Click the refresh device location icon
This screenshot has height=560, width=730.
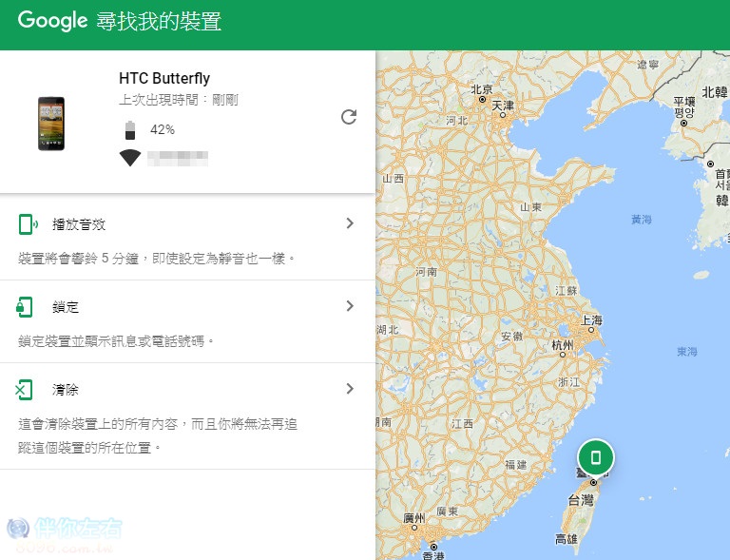click(x=349, y=117)
